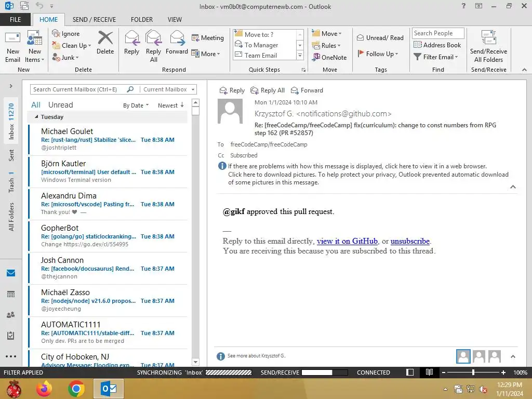Run Send/Receive All Folders

(488, 46)
